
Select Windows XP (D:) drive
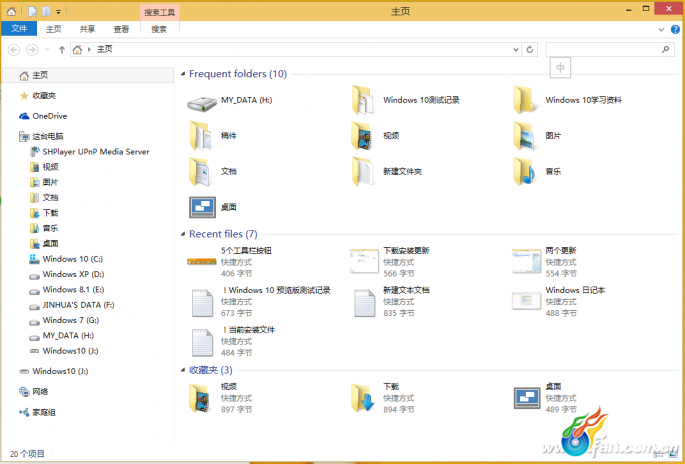pos(67,274)
